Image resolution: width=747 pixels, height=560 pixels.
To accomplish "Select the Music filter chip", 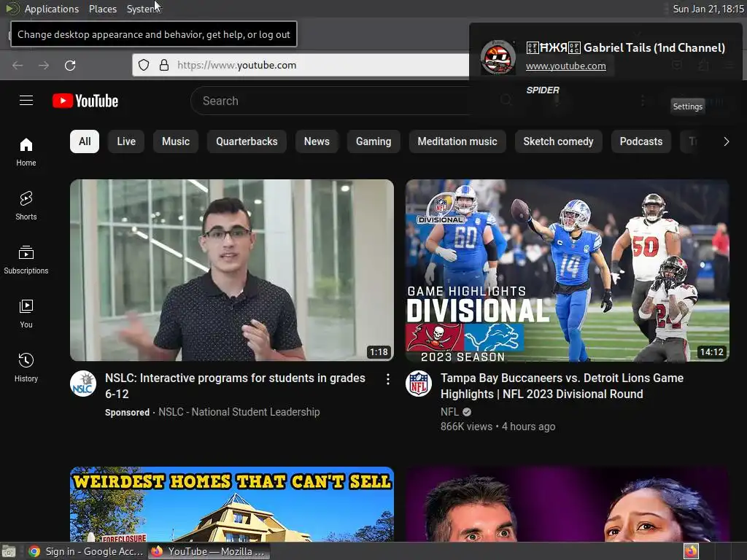I will (176, 141).
